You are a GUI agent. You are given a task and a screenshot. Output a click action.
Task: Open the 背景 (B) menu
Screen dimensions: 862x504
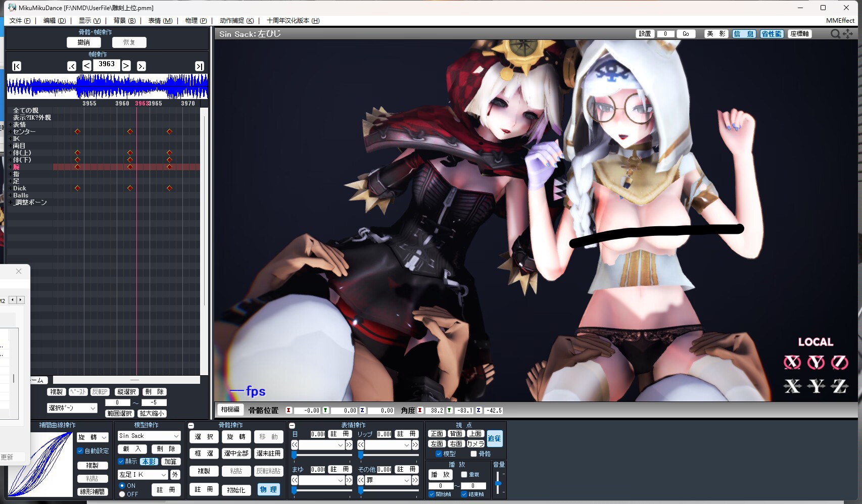(124, 21)
